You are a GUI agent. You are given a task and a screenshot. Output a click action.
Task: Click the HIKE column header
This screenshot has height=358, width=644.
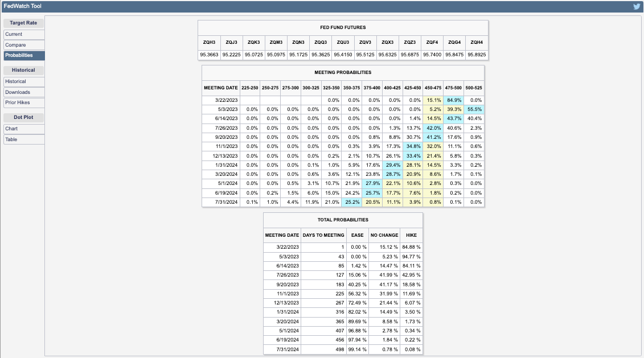[411, 235]
